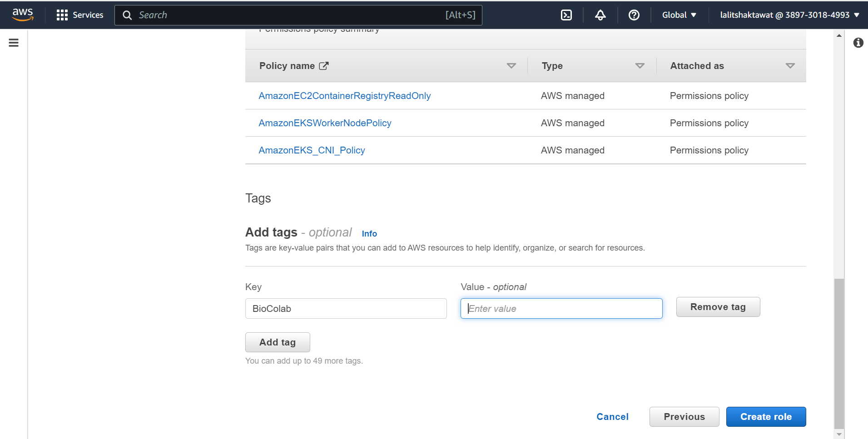Image resolution: width=868 pixels, height=439 pixels.
Task: Open the Global region dropdown
Action: [x=679, y=15]
